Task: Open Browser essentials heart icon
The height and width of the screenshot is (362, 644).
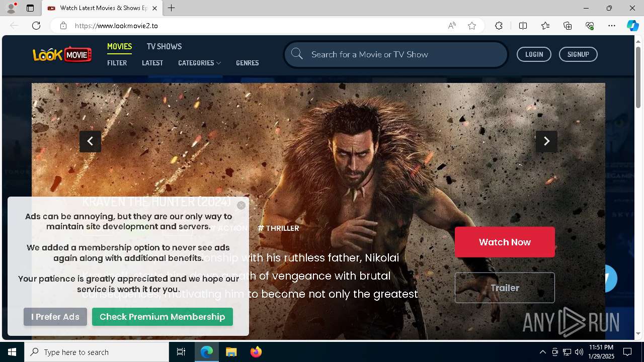Action: [x=590, y=26]
